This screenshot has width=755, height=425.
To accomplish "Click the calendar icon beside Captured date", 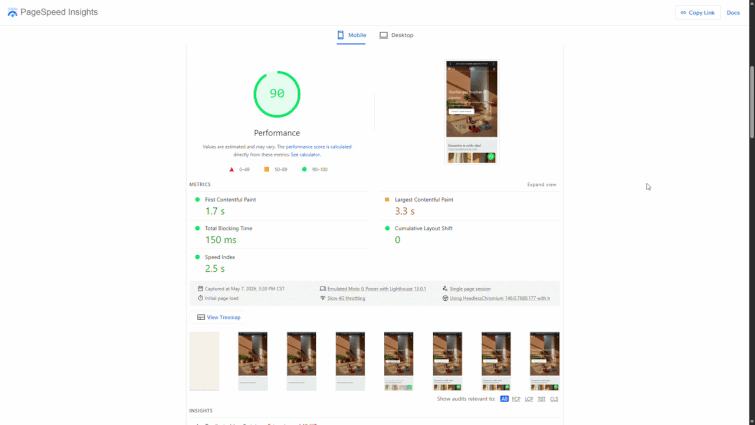I will [x=200, y=289].
